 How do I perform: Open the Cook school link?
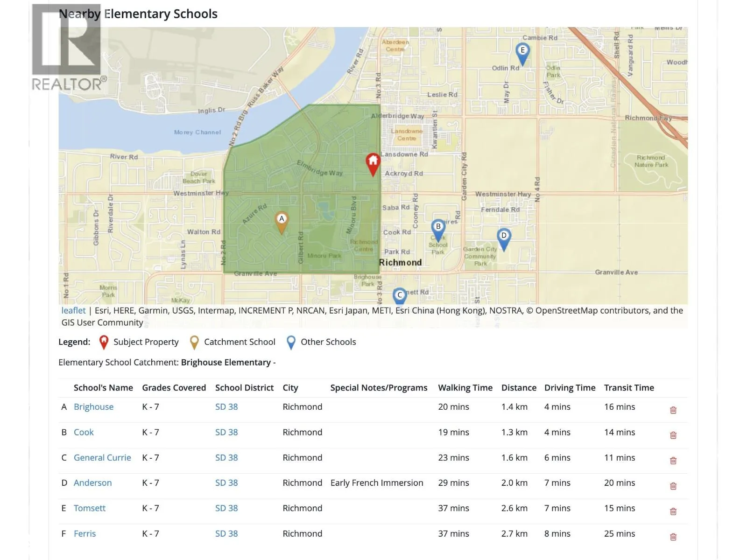pyautogui.click(x=84, y=432)
